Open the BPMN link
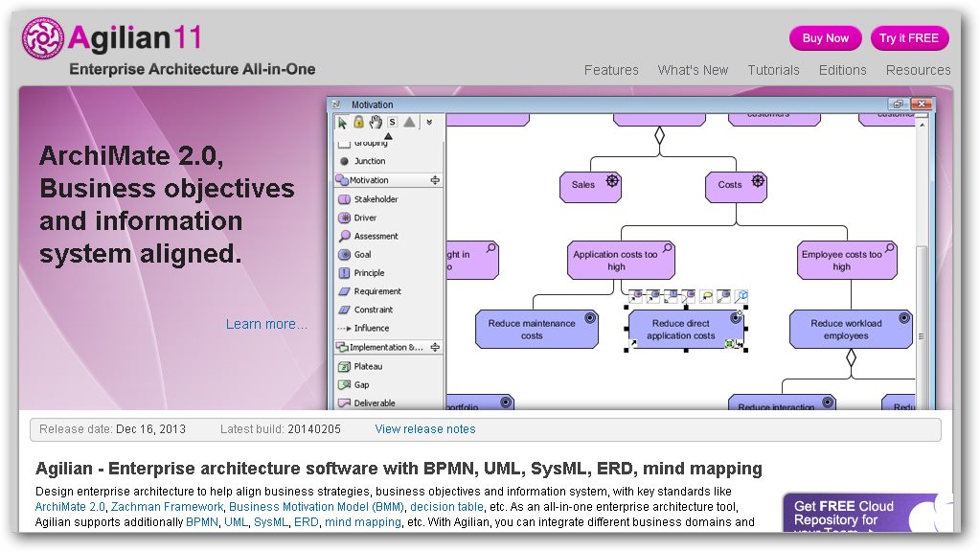 click(202, 522)
